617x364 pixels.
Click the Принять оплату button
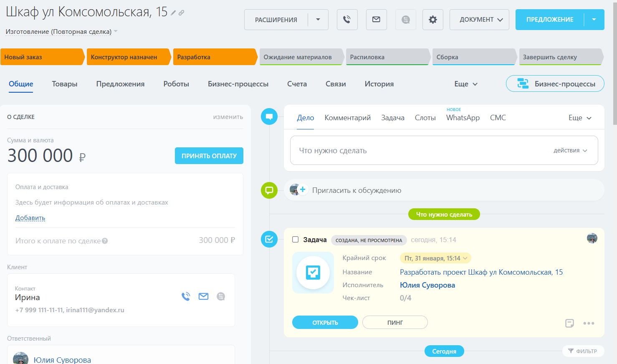209,156
